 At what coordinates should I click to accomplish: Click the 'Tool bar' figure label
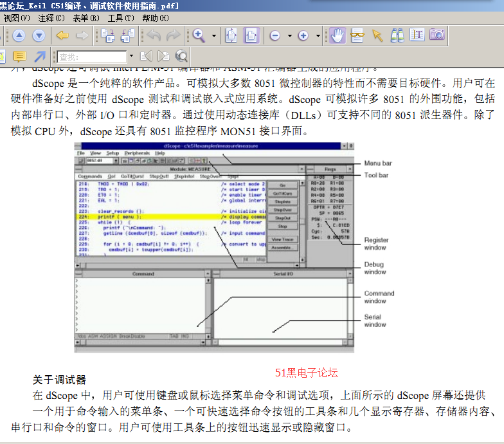[x=376, y=175]
